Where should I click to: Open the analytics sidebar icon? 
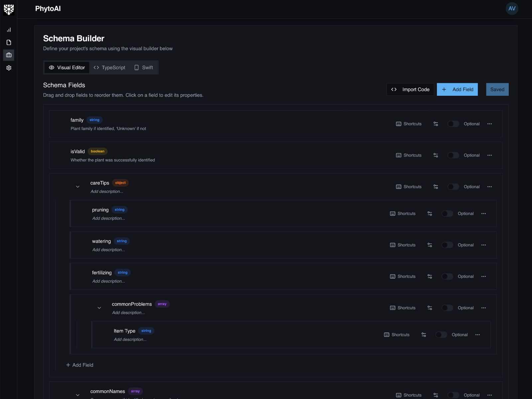9,30
